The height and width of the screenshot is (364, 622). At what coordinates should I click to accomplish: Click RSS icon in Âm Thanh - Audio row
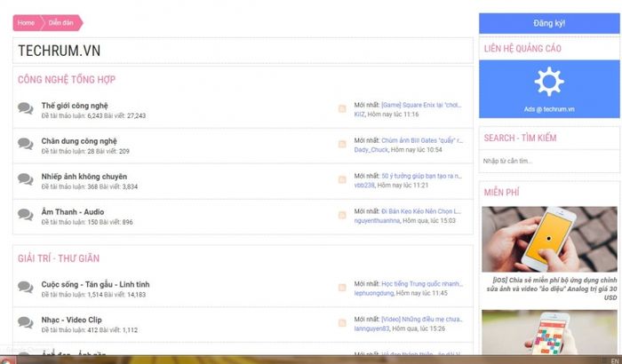tap(342, 215)
